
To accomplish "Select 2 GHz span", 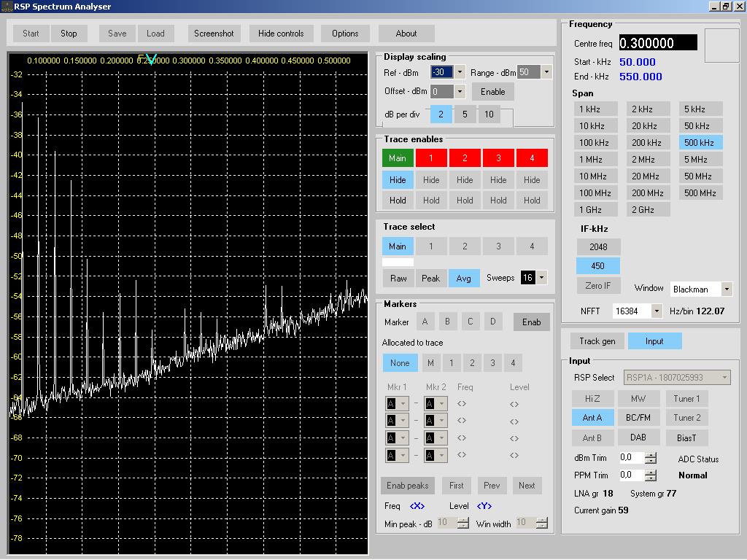I will coord(649,209).
